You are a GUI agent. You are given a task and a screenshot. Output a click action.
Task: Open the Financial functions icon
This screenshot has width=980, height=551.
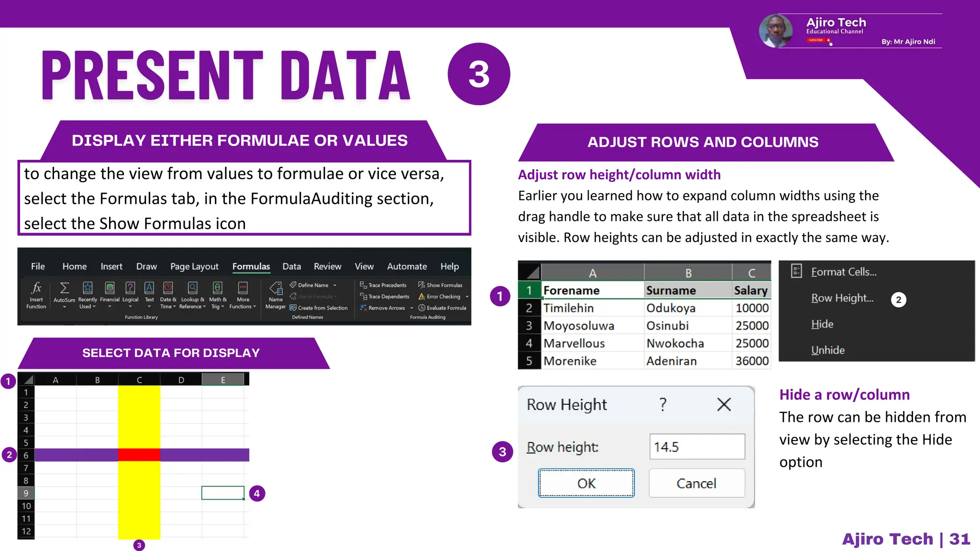point(110,288)
